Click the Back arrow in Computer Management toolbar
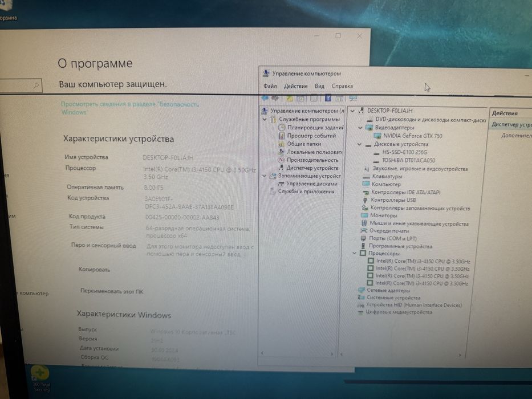This screenshot has width=532, height=399. (x=265, y=98)
